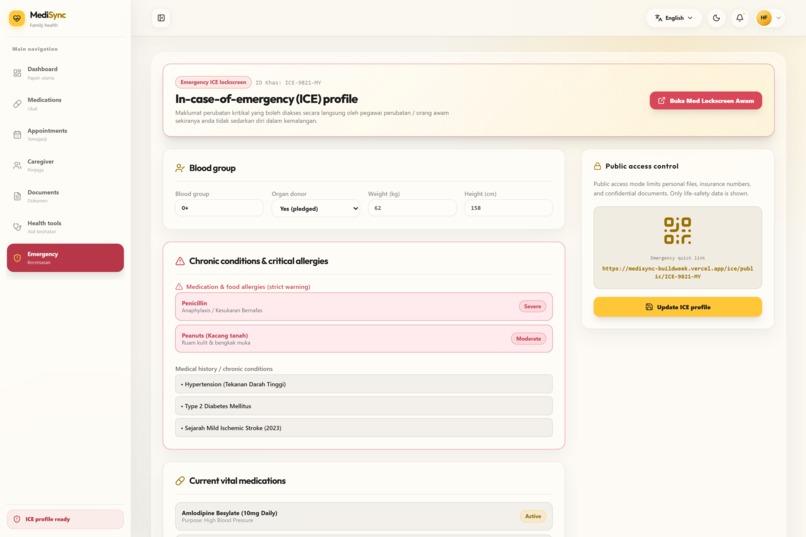The image size is (806, 537).
Task: Click the Severe badge on Penicillin
Action: 533,306
